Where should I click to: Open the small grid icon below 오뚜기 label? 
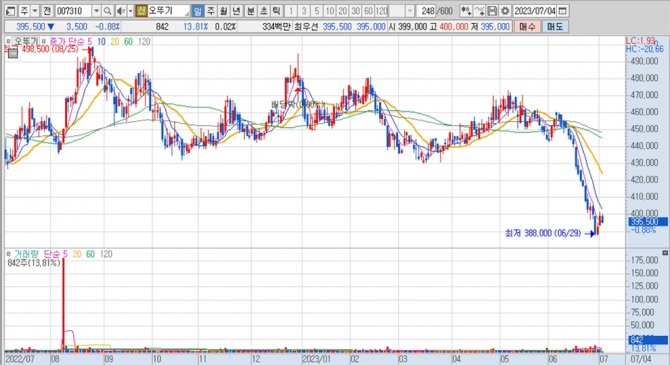tap(13, 53)
